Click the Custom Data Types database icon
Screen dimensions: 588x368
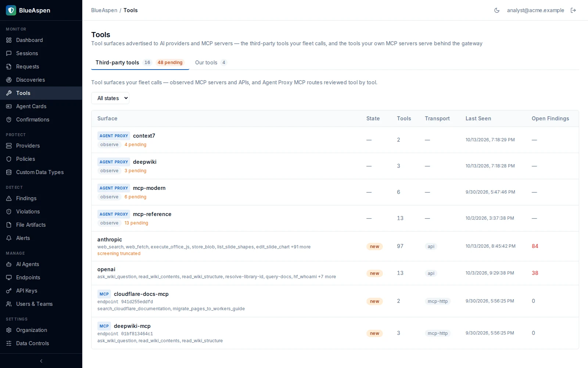click(x=9, y=172)
